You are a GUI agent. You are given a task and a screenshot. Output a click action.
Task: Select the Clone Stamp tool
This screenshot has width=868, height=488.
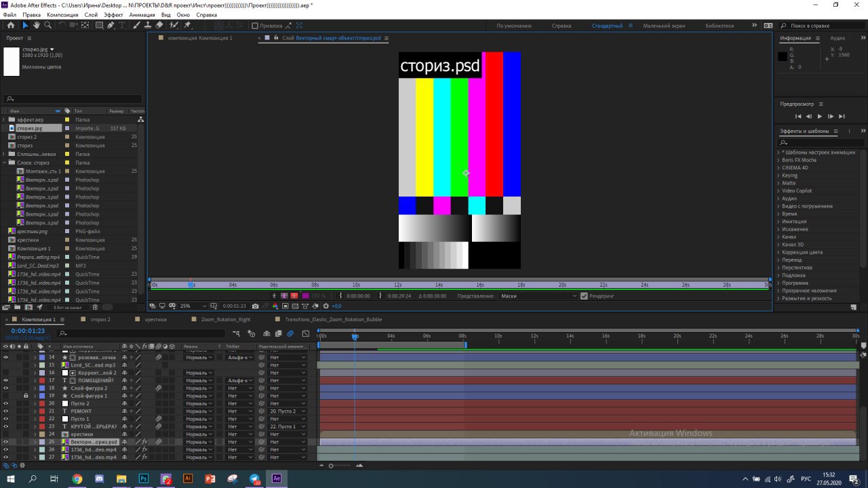[149, 25]
